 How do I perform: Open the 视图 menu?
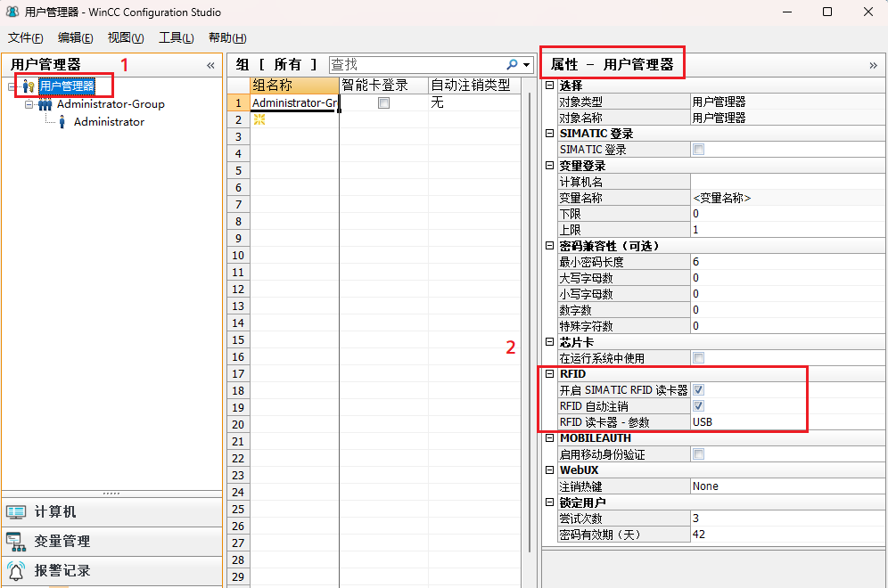coord(124,37)
